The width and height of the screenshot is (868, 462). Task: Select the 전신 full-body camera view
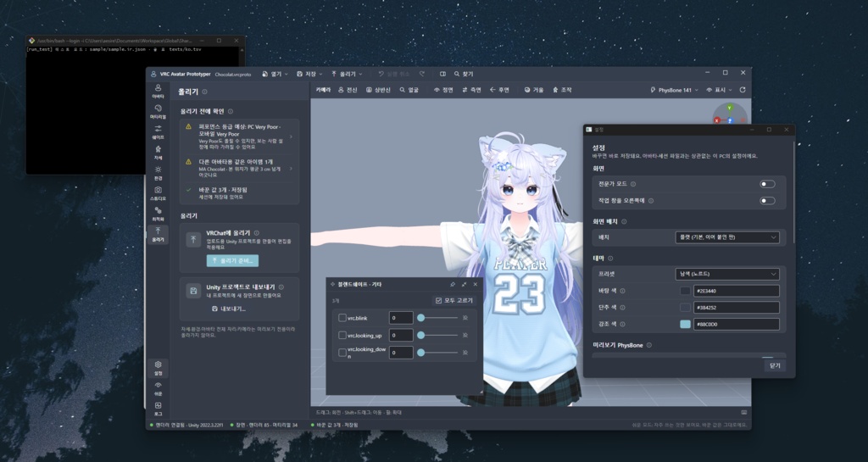point(348,90)
